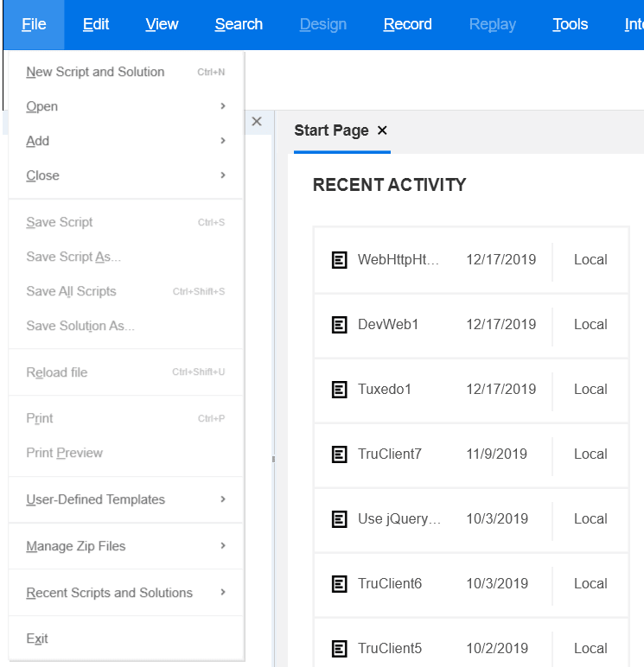
Task: Expand Recent Scripts and Solutions arrow
Action: (223, 592)
